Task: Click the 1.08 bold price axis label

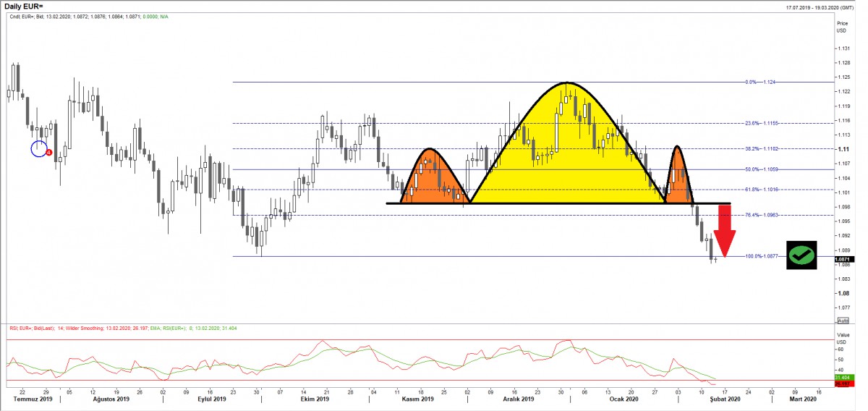Action: click(x=843, y=293)
